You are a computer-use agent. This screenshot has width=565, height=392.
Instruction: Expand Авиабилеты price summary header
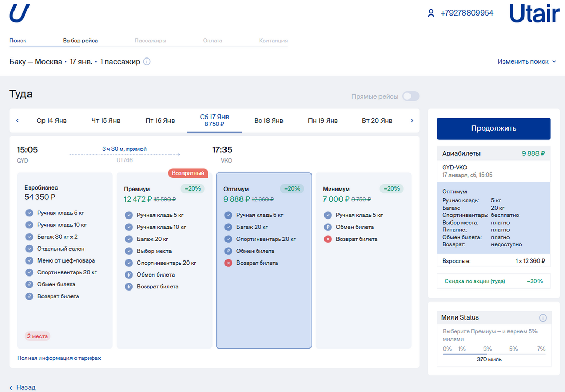(493, 153)
